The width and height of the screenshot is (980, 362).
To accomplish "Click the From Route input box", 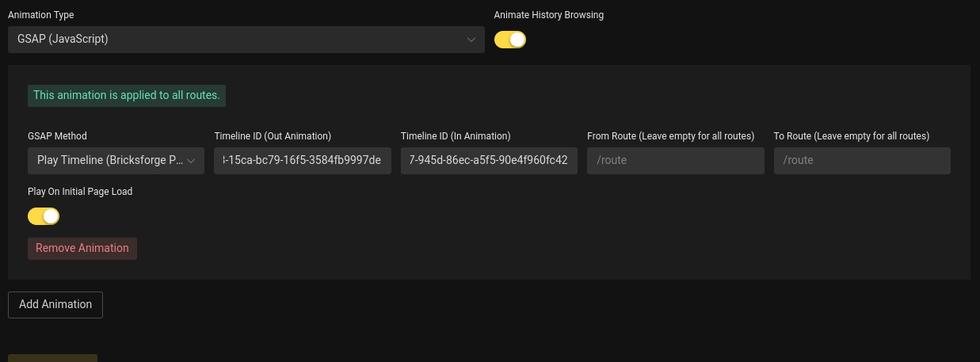I will point(676,161).
